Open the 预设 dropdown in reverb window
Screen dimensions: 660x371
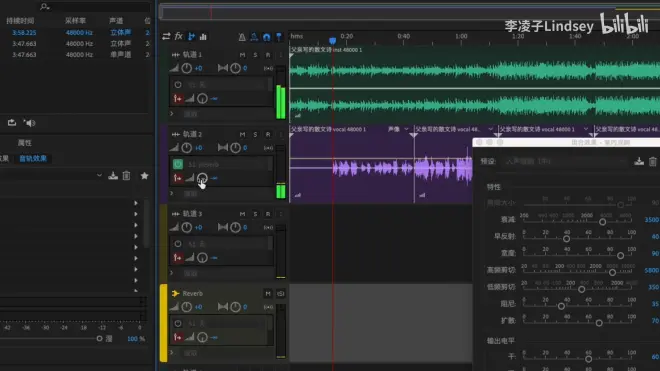[567, 161]
